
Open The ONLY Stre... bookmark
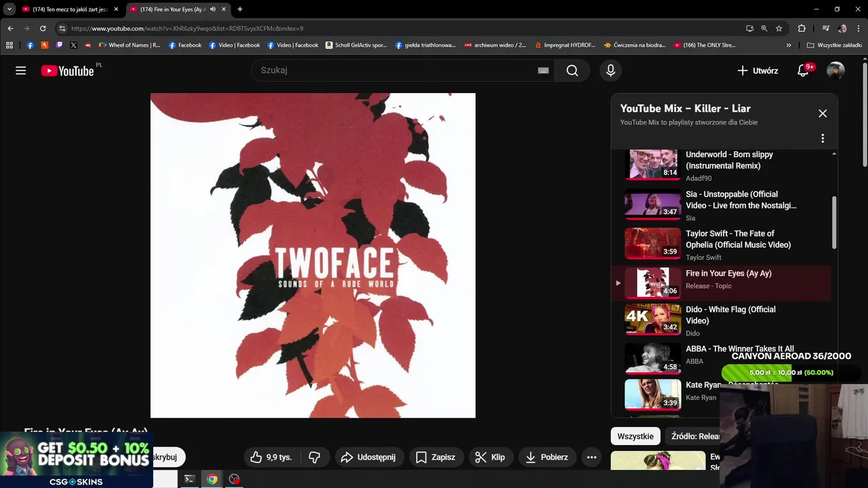pyautogui.click(x=705, y=45)
